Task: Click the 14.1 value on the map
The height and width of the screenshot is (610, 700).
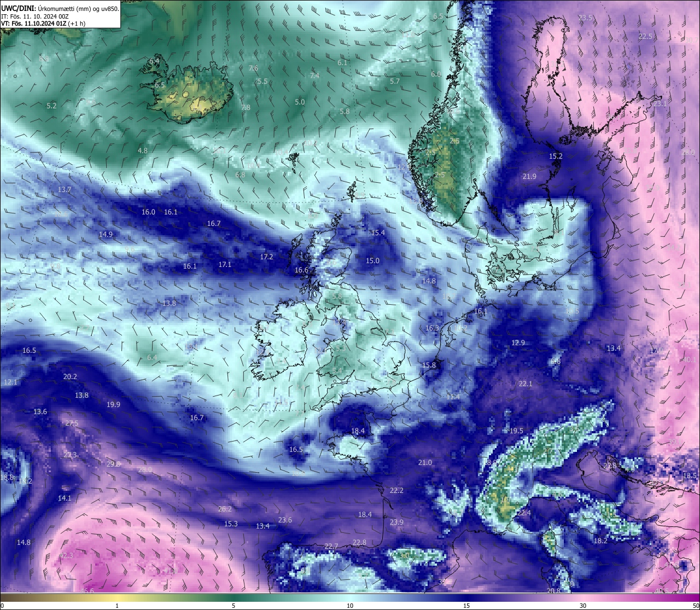Action: (x=65, y=498)
